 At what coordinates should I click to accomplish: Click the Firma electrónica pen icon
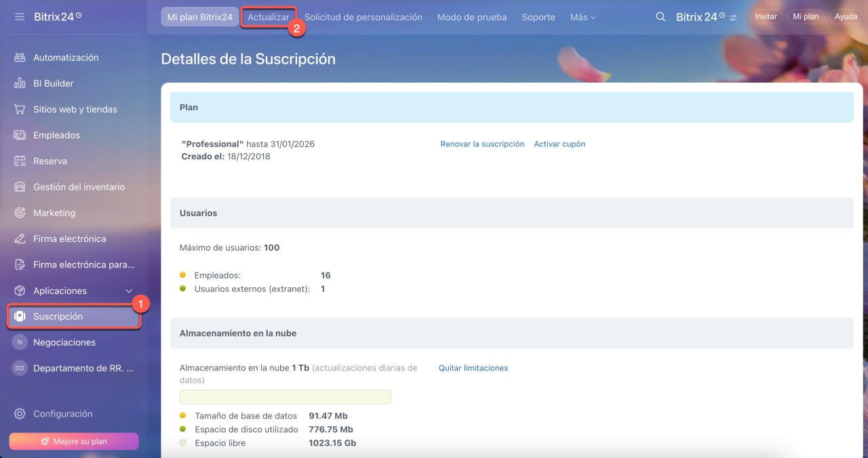20,238
